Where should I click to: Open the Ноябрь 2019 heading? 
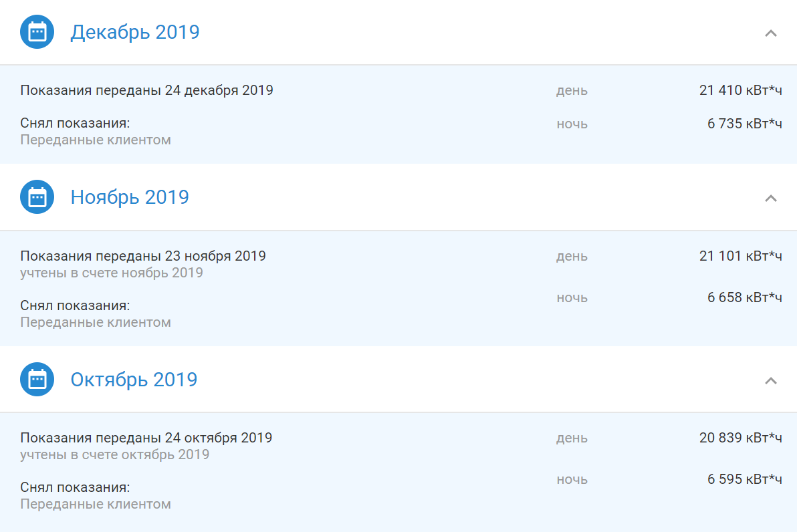[130, 197]
